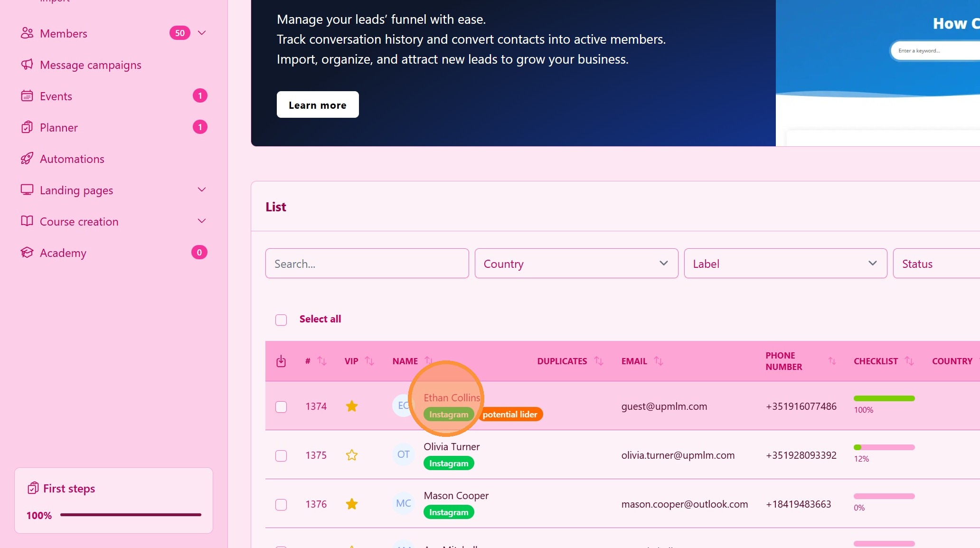Open the Label filter dropdown
Viewport: 980px width, 548px height.
[785, 264]
